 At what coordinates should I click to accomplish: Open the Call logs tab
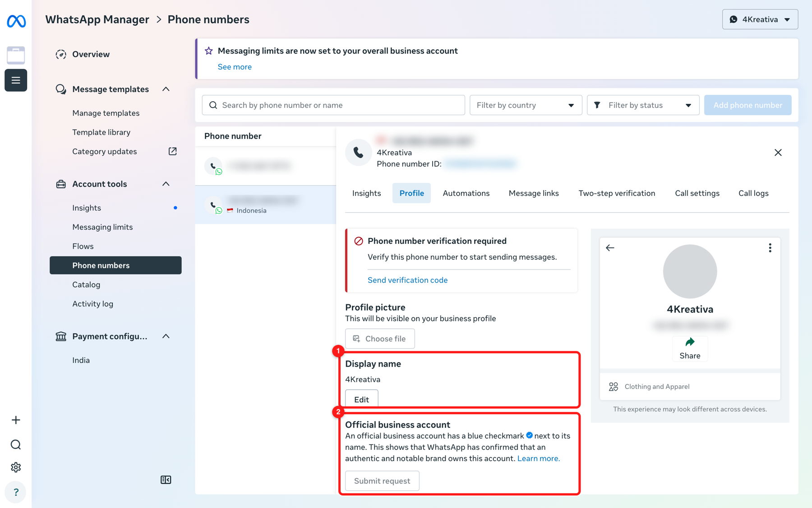tap(753, 193)
